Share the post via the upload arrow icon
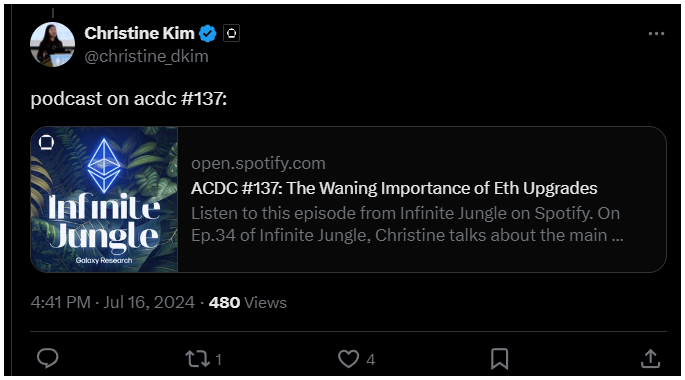685x380 pixels. [650, 359]
